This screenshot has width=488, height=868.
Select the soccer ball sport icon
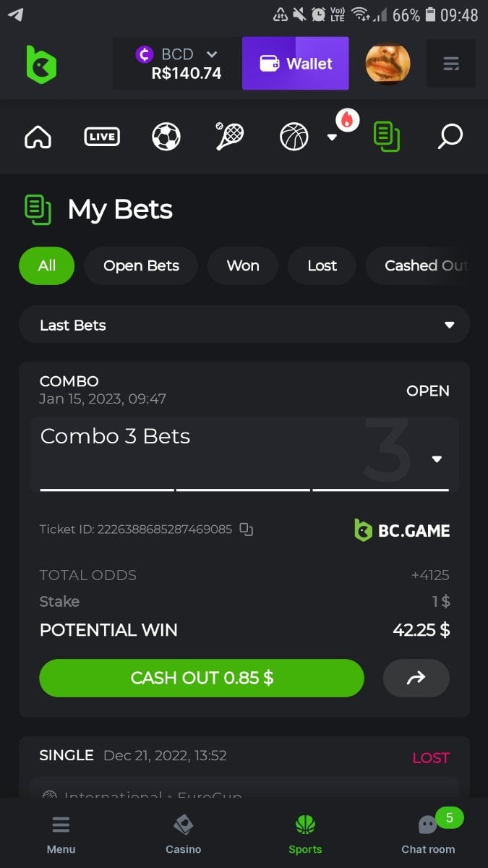point(166,136)
